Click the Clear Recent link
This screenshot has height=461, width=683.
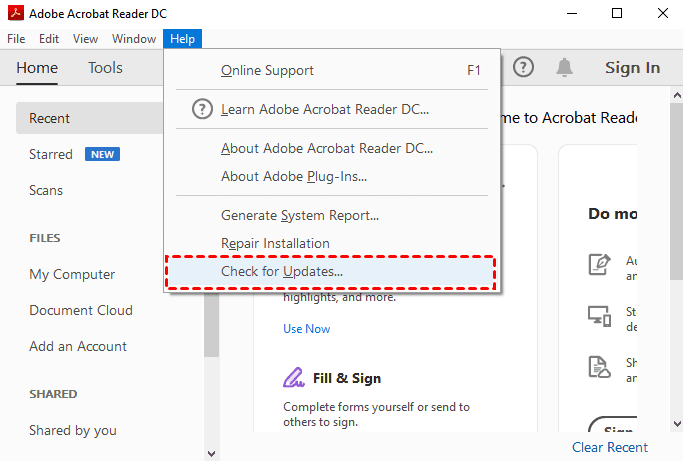(609, 447)
